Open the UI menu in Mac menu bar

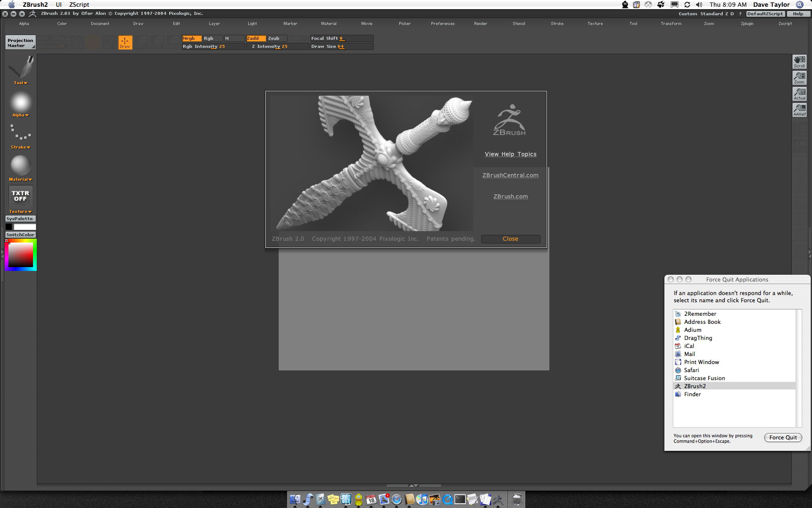pyautogui.click(x=59, y=5)
